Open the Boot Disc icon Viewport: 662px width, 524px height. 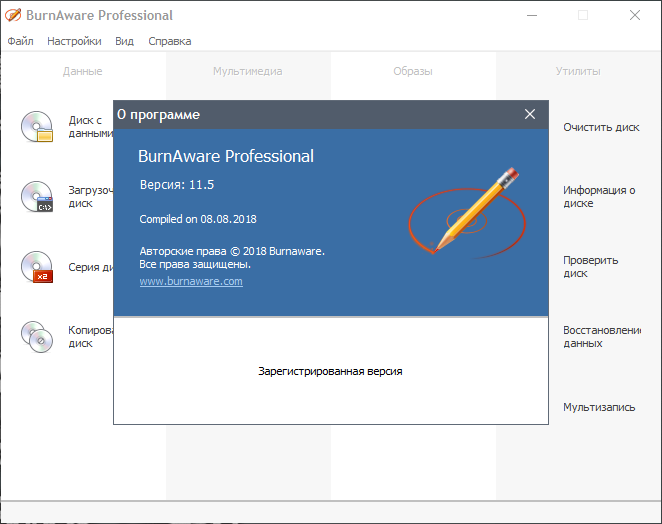(37, 196)
